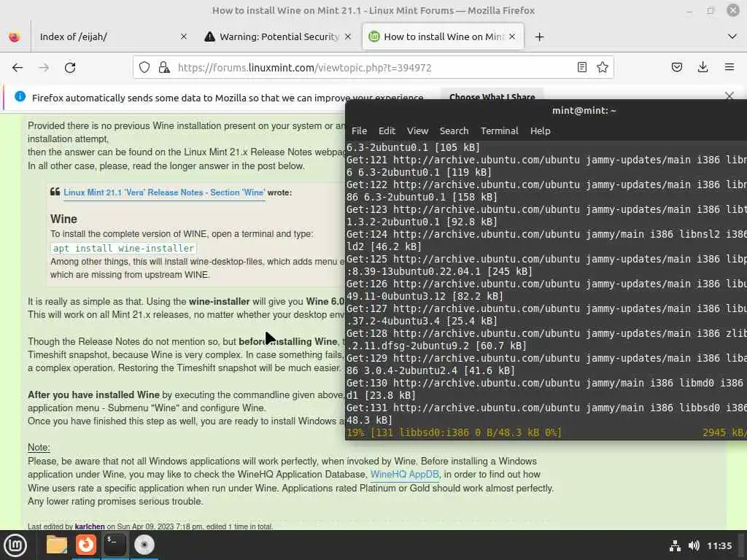The width and height of the screenshot is (747, 560).
Task: Click 'karlchen' user link
Action: click(90, 526)
